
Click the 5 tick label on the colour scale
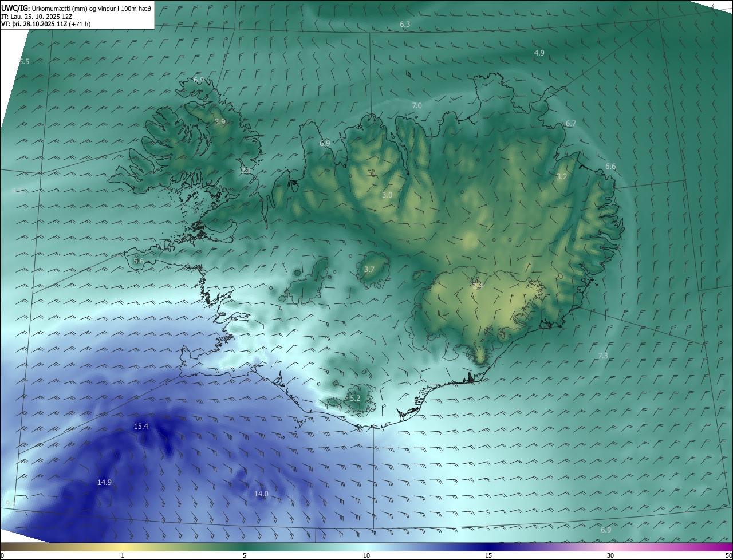[245, 555]
